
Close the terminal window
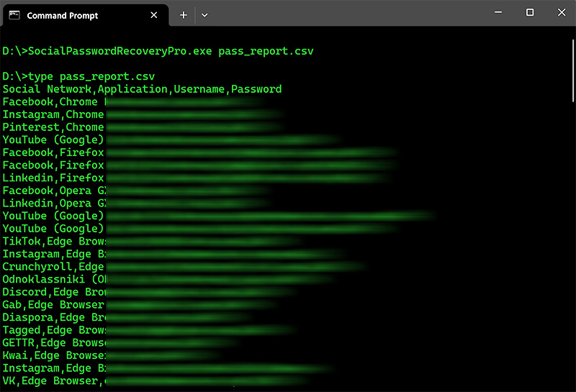(562, 12)
